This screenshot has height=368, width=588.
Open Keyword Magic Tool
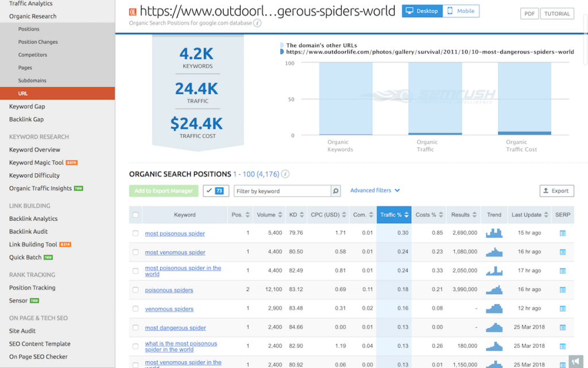36,163
